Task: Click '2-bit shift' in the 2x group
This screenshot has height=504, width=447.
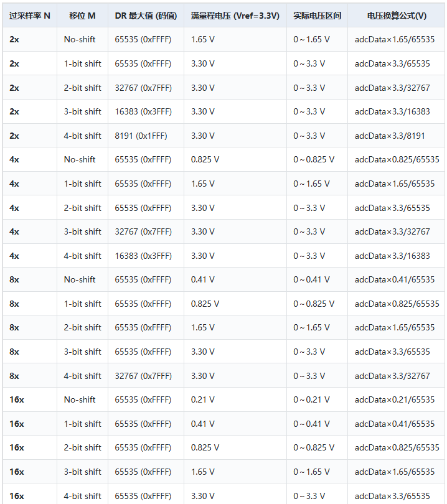Action: point(83,88)
